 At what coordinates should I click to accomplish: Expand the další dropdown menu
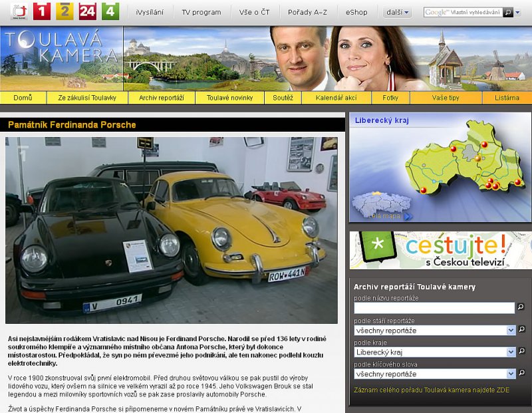[397, 13]
